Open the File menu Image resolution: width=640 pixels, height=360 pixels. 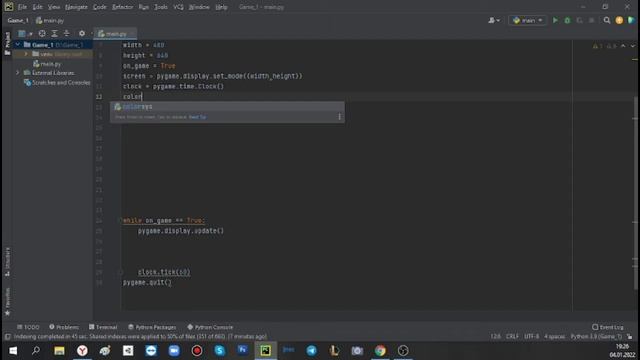pyautogui.click(x=22, y=7)
